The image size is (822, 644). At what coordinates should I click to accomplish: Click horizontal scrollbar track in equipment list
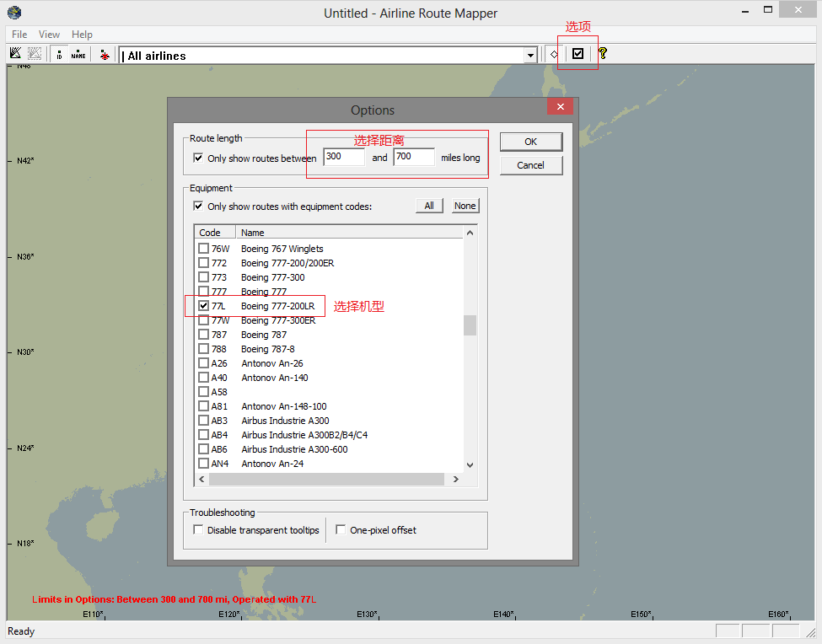(326, 479)
